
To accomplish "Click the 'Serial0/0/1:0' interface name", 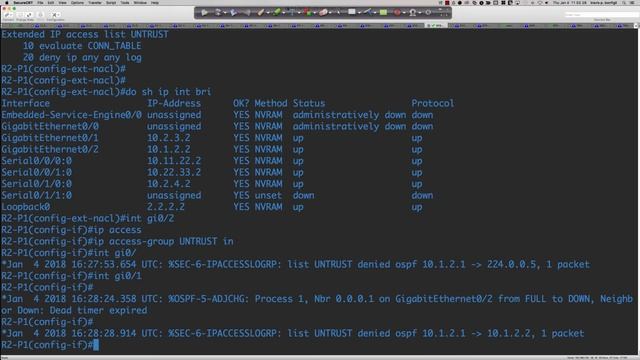I will (36, 172).
